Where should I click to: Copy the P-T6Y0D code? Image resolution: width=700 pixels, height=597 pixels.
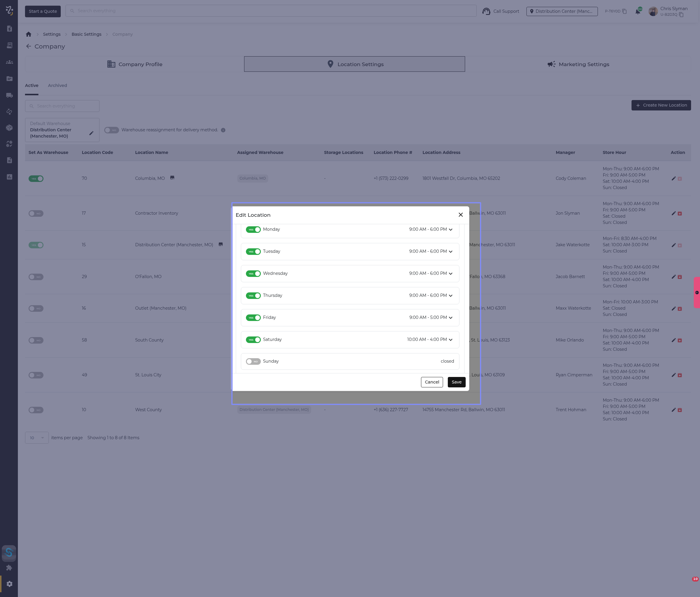624,11
